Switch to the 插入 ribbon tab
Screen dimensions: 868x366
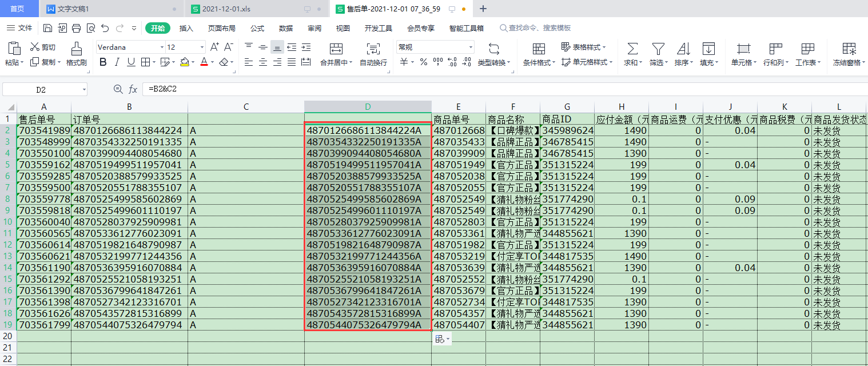click(186, 28)
